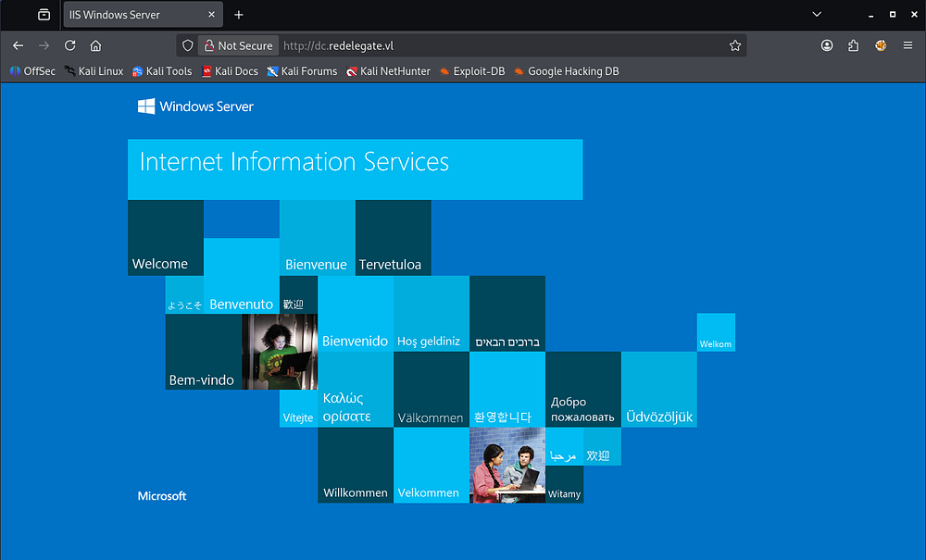Open the Extensions puzzle icon
Image resolution: width=926 pixels, height=560 pixels.
[x=854, y=45]
